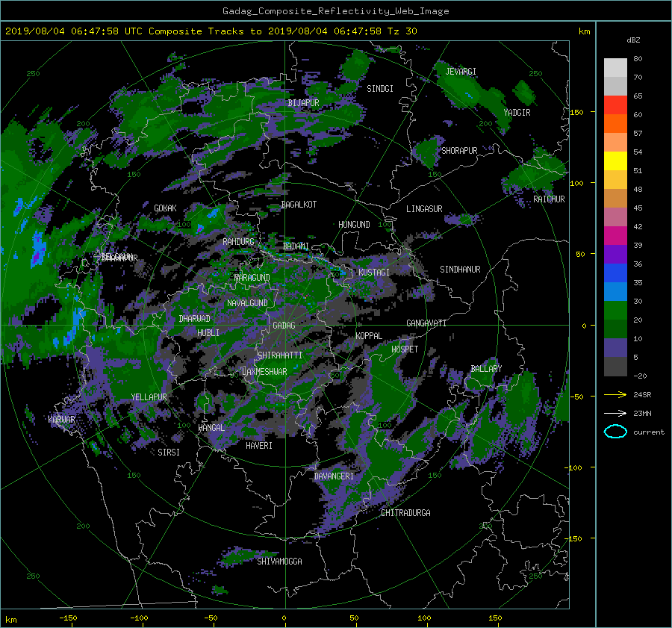672x628 pixels.
Task: Select the SHORAPUR city label
Action: (x=459, y=151)
